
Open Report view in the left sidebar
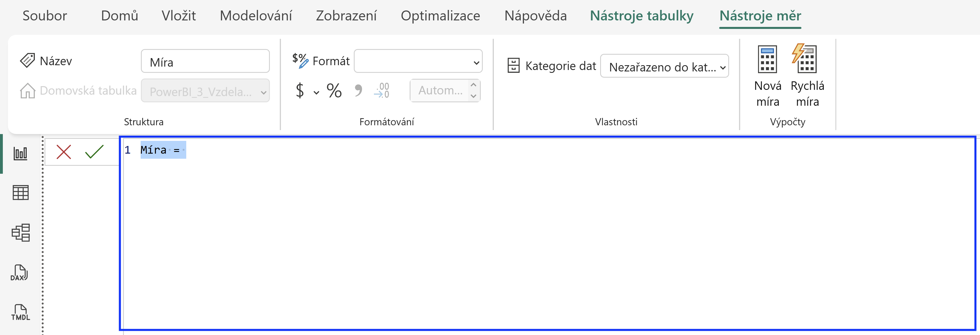tap(20, 154)
